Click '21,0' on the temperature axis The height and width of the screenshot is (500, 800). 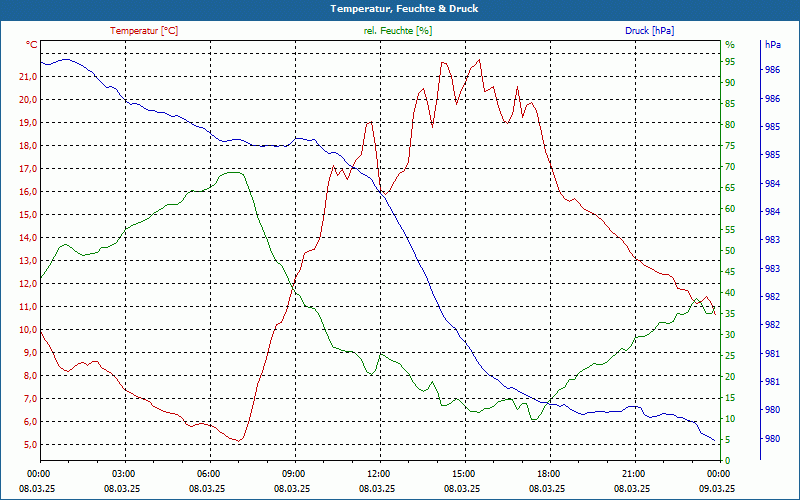pos(28,77)
